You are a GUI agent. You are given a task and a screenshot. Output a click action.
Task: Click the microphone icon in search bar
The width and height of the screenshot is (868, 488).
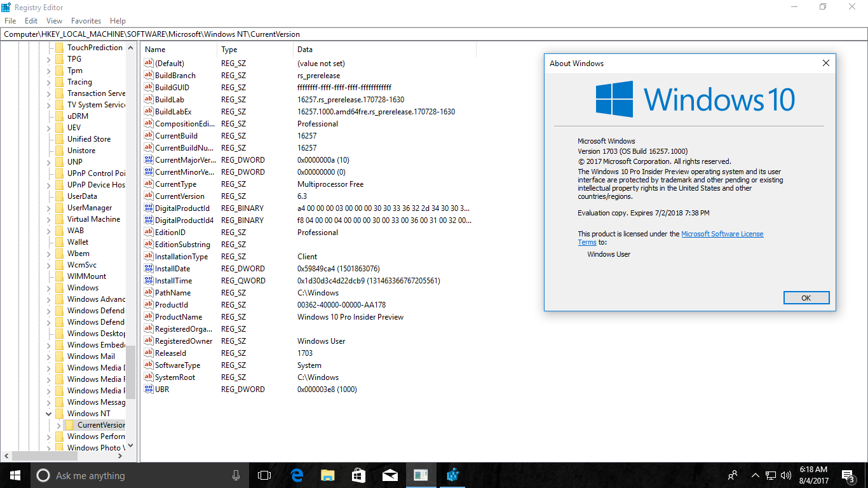236,475
